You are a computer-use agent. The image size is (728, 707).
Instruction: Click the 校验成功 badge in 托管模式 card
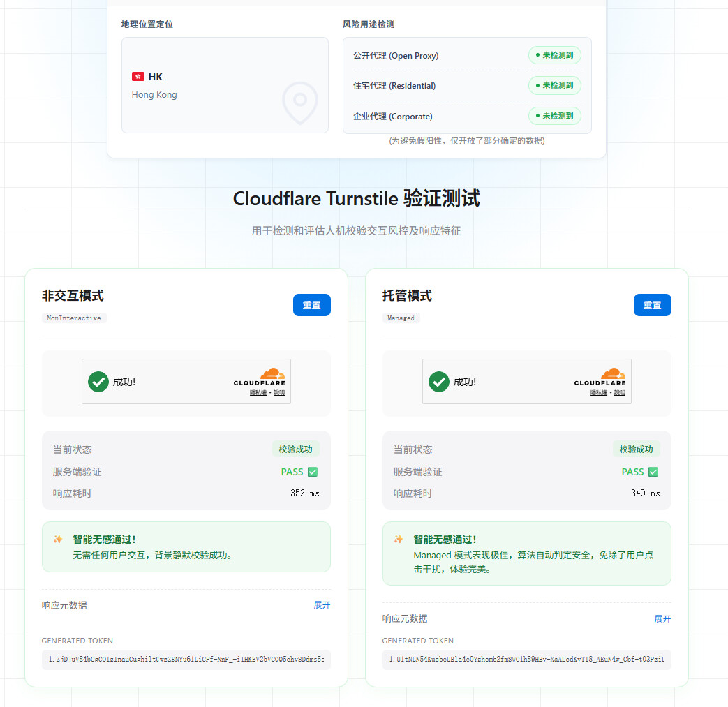[636, 449]
